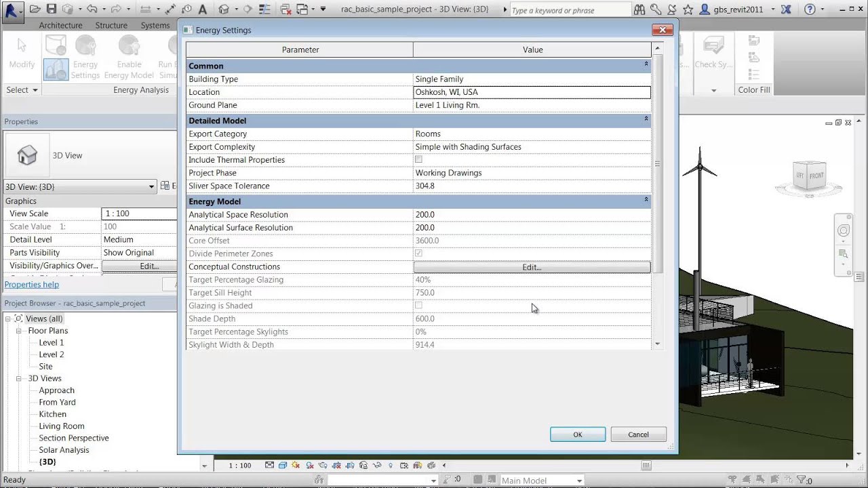Viewport: 868px width, 488px height.
Task: Open the Properties help link
Action: coord(31,284)
